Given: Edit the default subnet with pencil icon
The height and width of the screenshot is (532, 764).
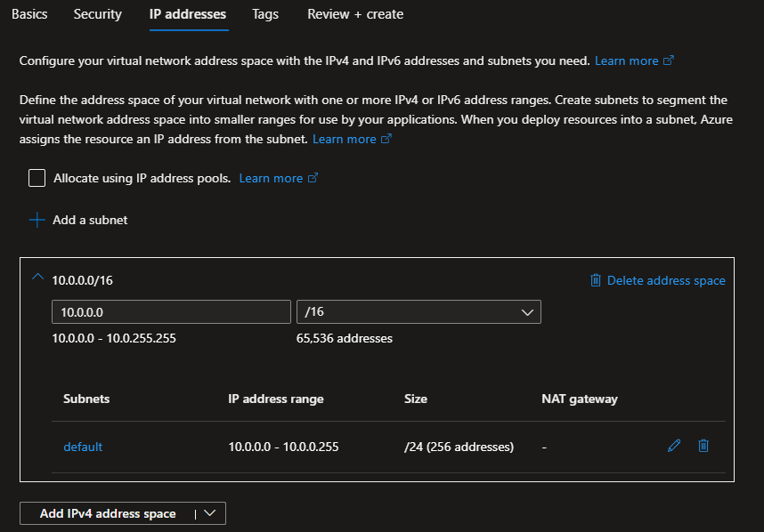Looking at the screenshot, I should 674,446.
